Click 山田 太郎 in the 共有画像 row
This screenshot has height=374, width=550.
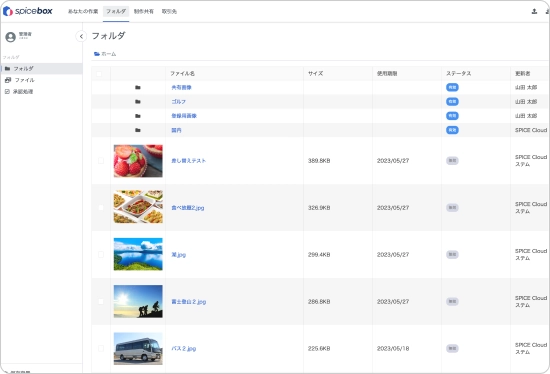coord(526,87)
